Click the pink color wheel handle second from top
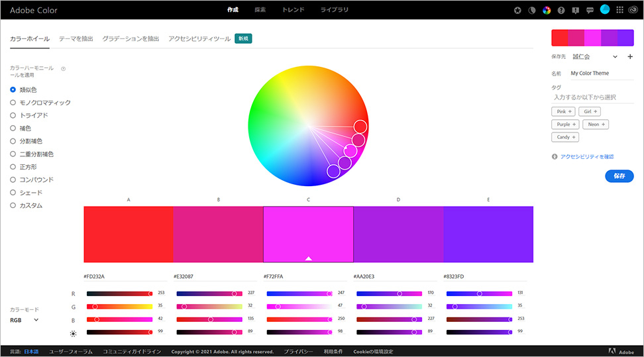Image resolution: width=644 pixels, height=357 pixels. pos(358,140)
